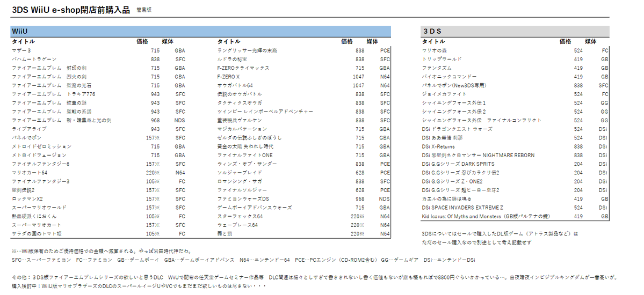Select the F-ZERO X title
The image size is (644, 295).
228,77
